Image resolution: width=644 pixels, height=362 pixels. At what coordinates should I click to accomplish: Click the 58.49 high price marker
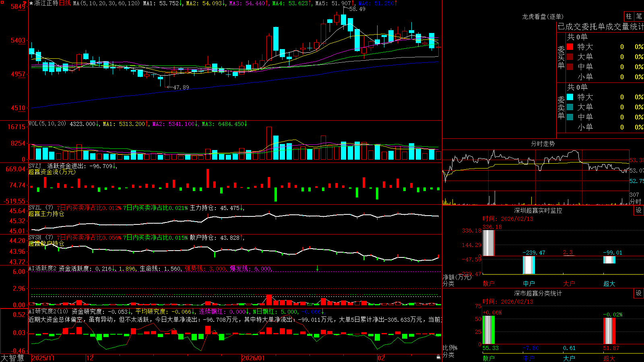[x=357, y=9]
